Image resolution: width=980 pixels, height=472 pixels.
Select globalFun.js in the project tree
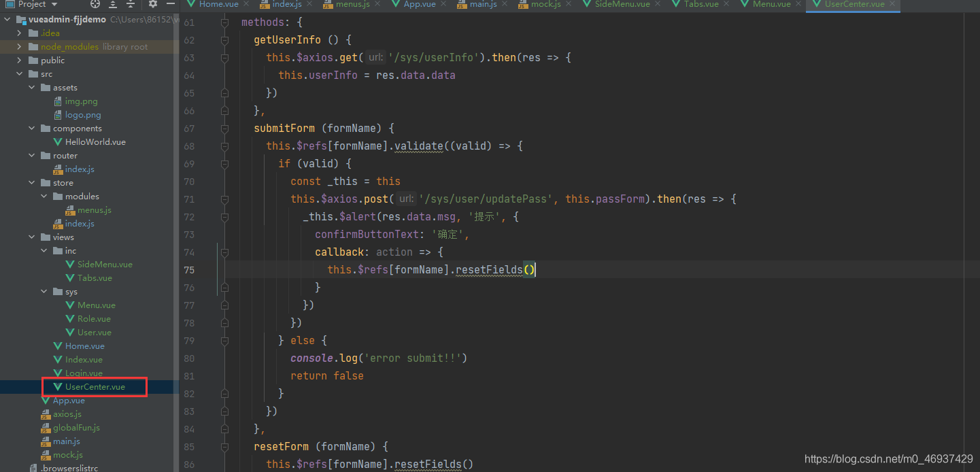tap(76, 428)
